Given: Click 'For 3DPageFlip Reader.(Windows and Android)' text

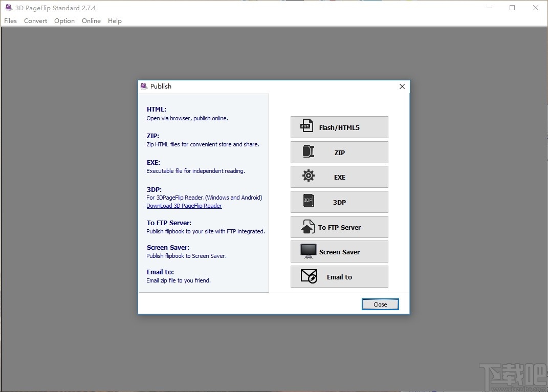Looking at the screenshot, I should (x=204, y=197).
